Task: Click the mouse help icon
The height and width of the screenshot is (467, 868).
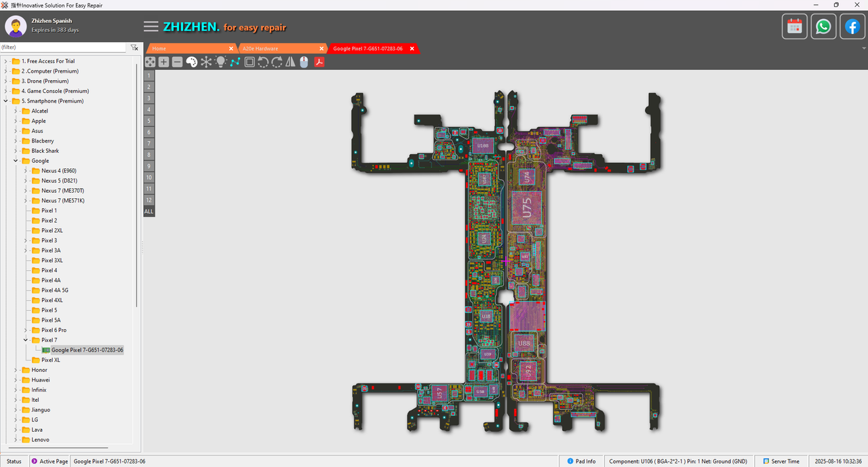Action: pyautogui.click(x=304, y=62)
